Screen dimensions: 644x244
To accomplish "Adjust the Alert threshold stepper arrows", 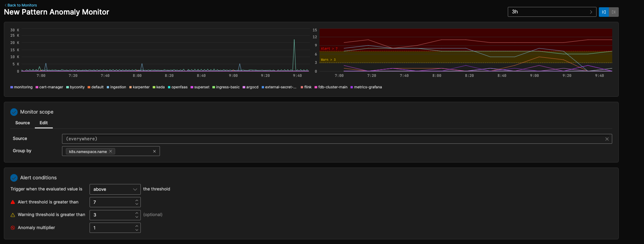I will [x=137, y=202].
